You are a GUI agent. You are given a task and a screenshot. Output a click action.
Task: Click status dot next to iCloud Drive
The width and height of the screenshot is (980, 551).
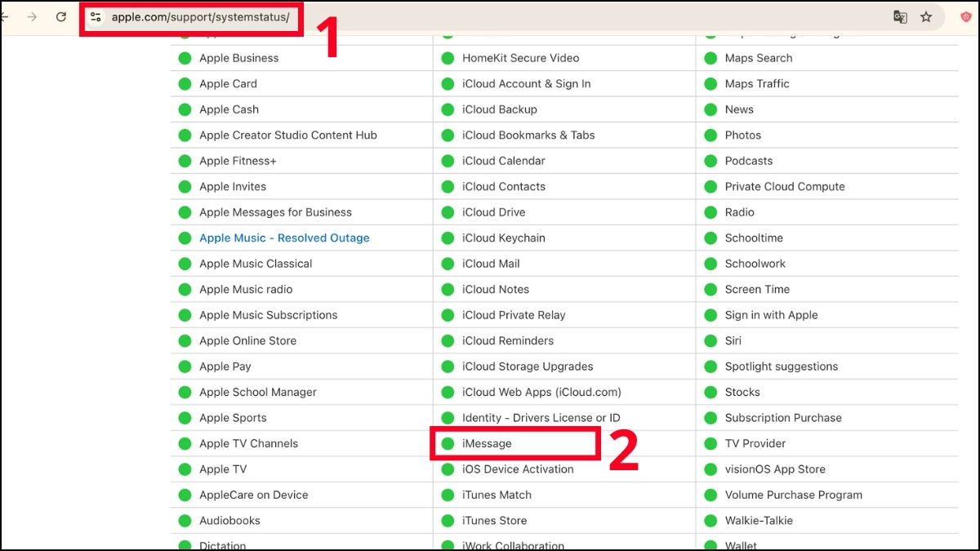(448, 212)
